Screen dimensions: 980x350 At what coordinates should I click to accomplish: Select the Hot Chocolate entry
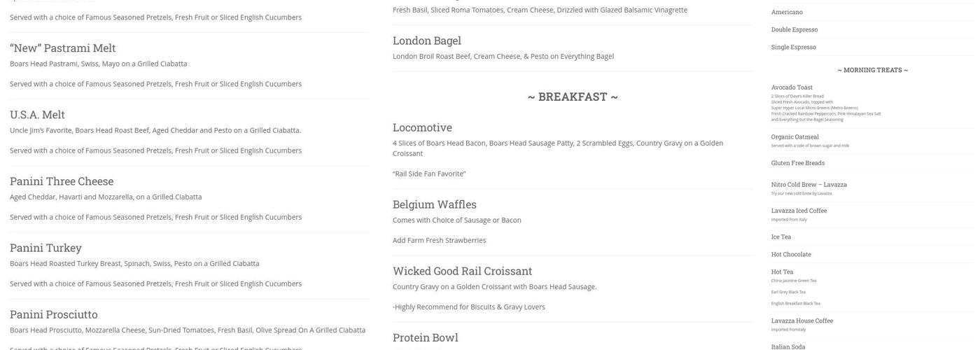(x=791, y=254)
